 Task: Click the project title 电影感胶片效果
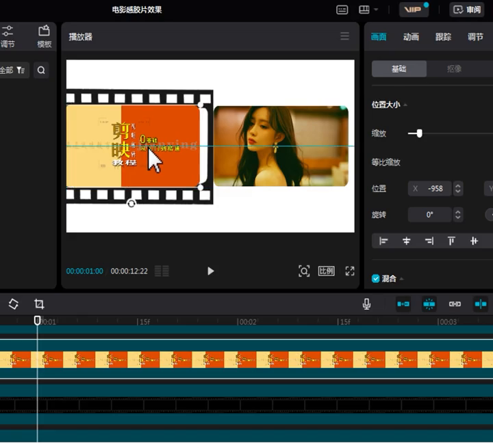tap(137, 10)
